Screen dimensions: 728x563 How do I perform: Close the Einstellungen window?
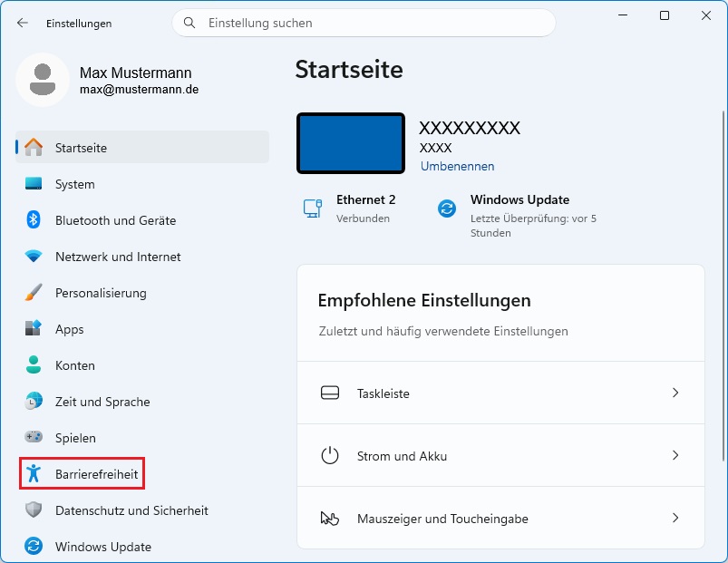705,15
